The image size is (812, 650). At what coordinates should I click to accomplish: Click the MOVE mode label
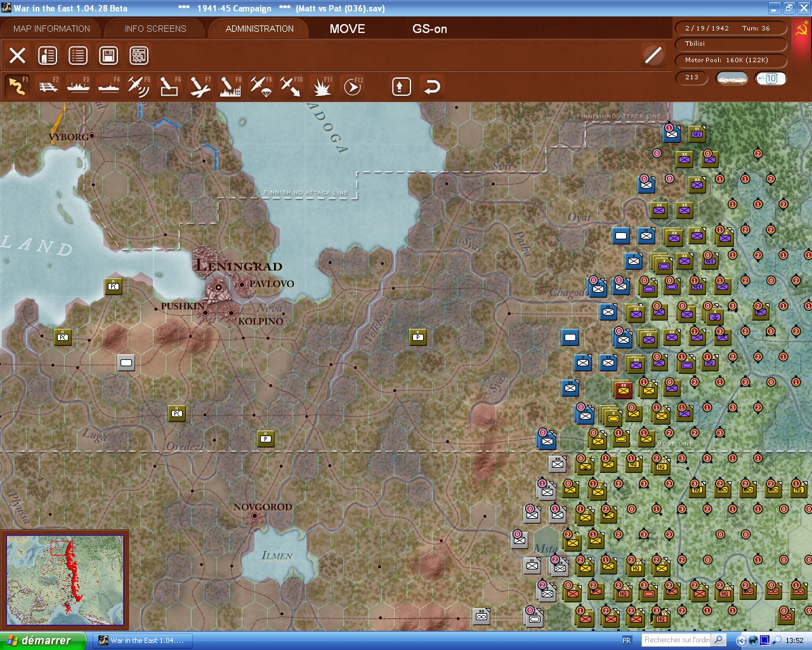click(348, 29)
